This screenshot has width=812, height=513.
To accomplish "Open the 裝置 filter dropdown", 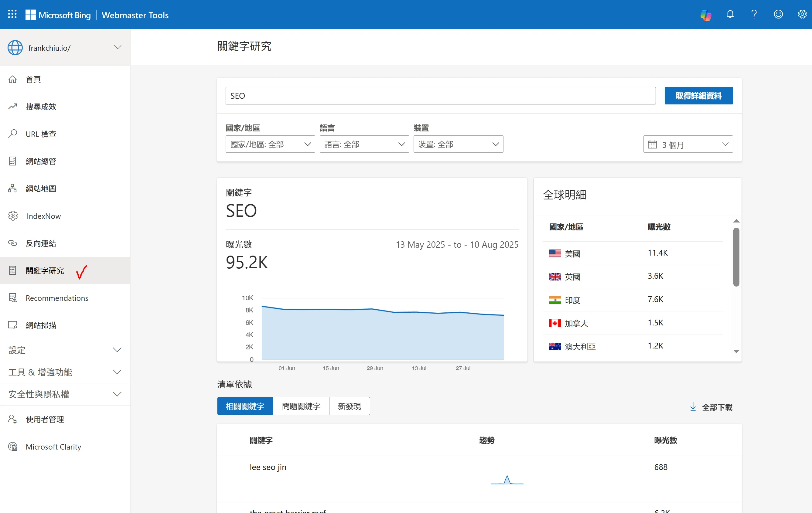I will click(458, 144).
